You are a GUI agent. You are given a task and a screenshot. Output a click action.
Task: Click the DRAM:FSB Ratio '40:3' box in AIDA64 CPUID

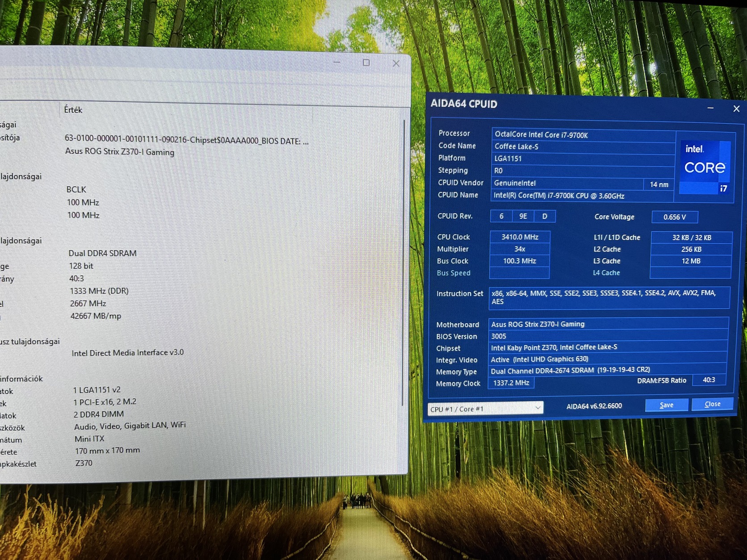(709, 380)
